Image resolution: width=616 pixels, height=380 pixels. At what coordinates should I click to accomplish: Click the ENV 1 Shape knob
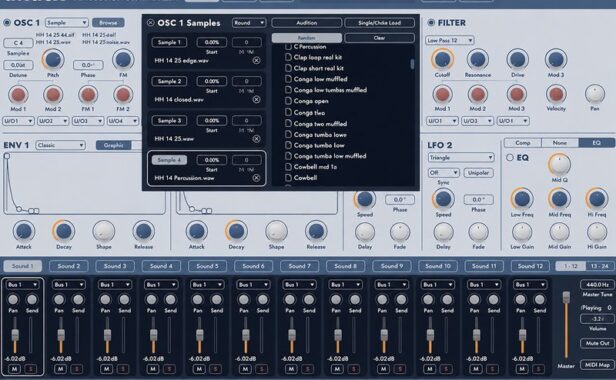[104, 231]
